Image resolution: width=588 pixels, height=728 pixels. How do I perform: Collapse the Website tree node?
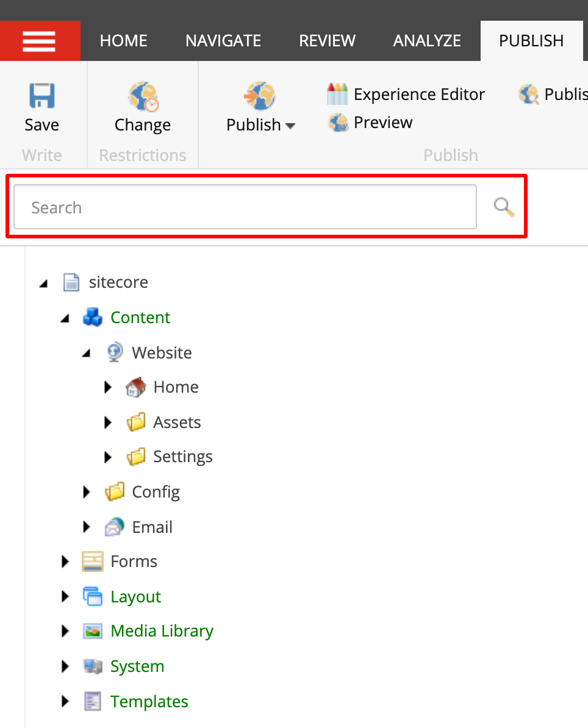click(87, 353)
